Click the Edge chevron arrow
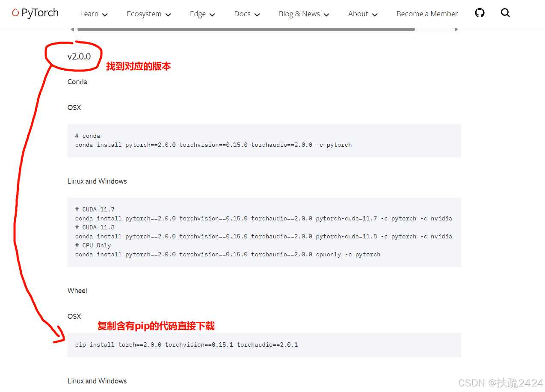The image size is (545, 392). pos(212,15)
